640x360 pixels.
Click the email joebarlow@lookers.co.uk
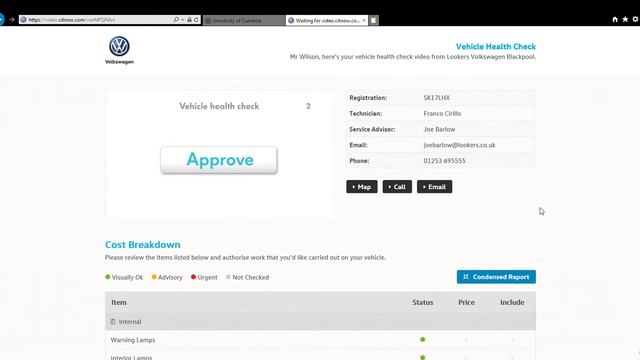(459, 145)
